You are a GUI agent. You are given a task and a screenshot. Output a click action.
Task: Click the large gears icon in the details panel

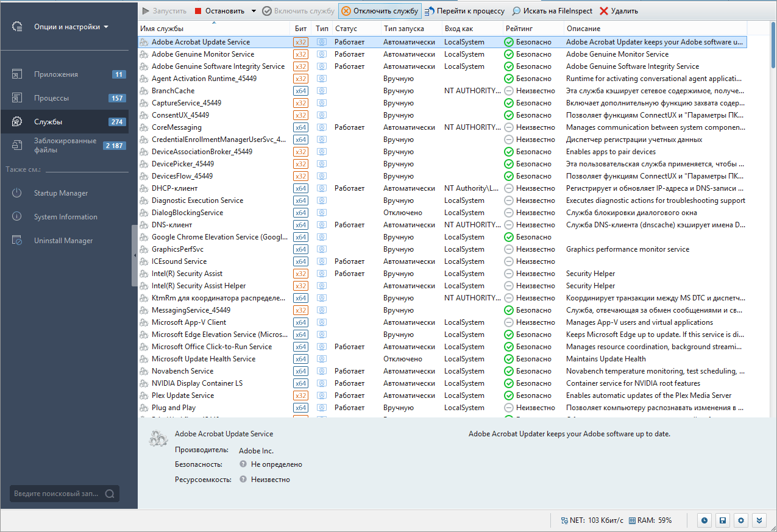(158, 438)
